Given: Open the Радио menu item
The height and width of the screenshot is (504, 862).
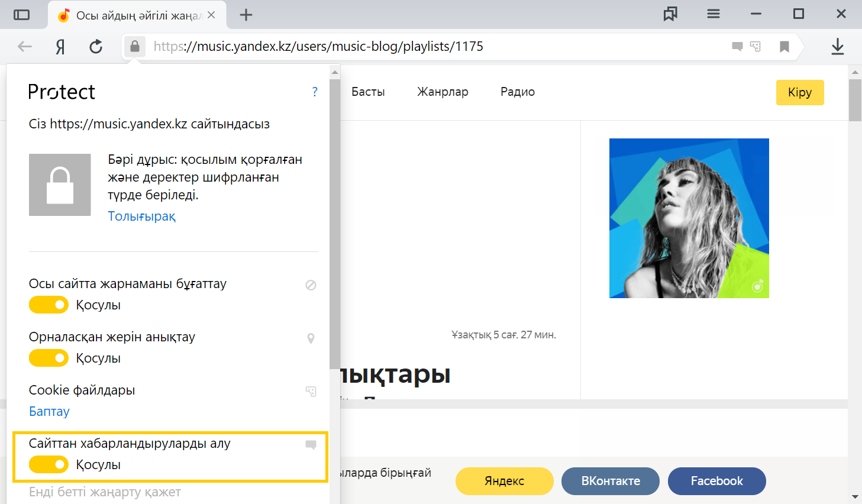Looking at the screenshot, I should pos(518,92).
